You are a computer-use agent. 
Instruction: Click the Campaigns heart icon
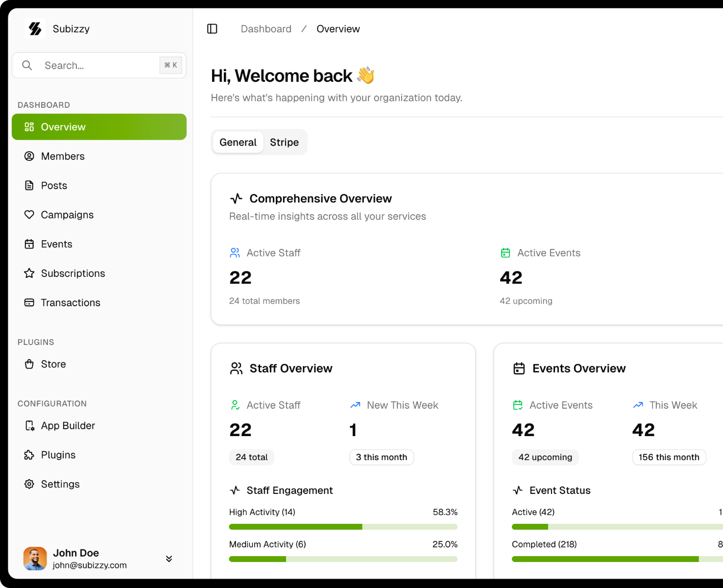click(x=29, y=215)
